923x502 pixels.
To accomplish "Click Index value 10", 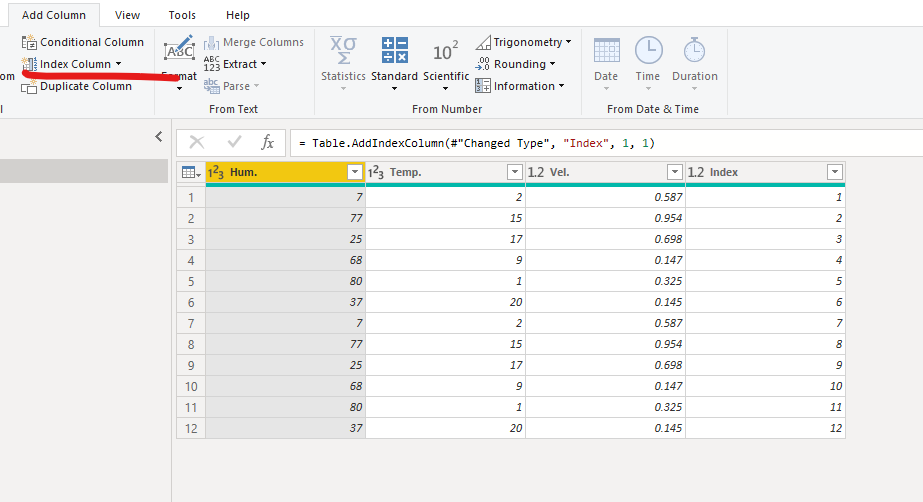I will (766, 386).
